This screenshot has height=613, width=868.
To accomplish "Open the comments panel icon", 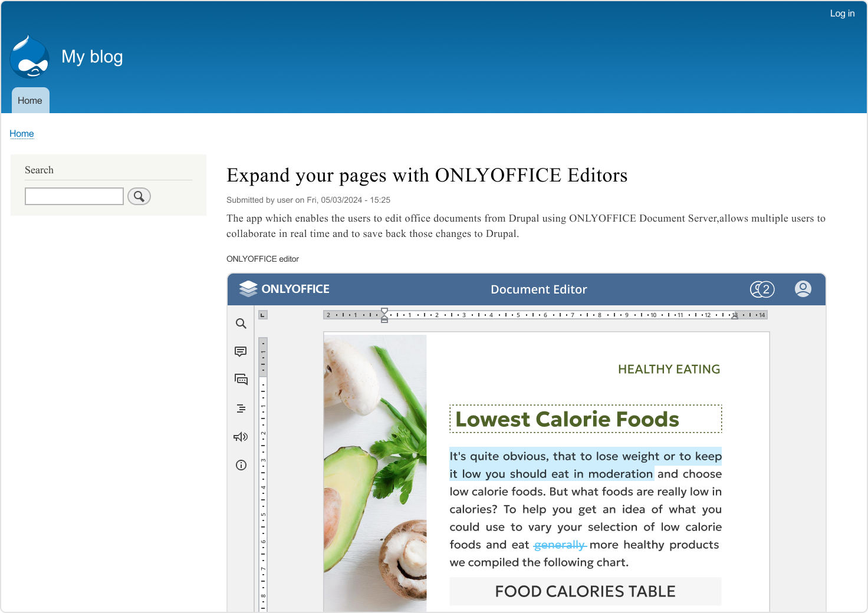I will [x=241, y=352].
